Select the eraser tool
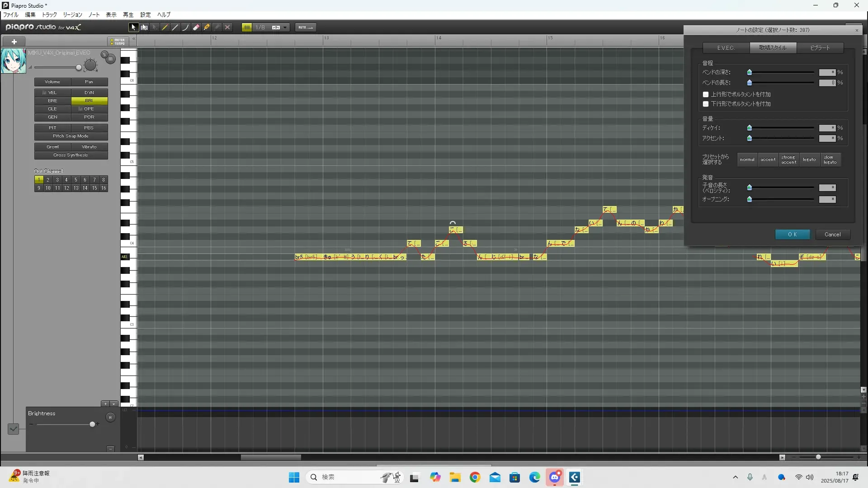868x488 pixels. click(196, 28)
